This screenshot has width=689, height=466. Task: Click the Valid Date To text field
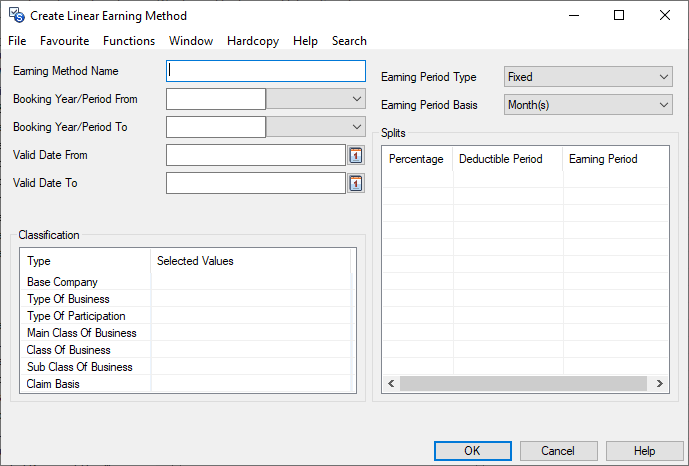[256, 183]
